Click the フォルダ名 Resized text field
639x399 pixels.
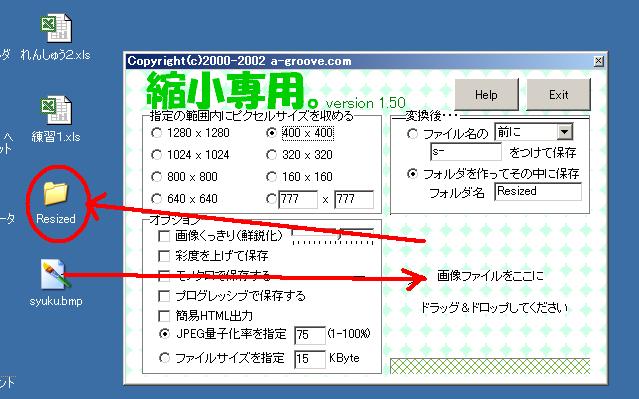coord(538,191)
